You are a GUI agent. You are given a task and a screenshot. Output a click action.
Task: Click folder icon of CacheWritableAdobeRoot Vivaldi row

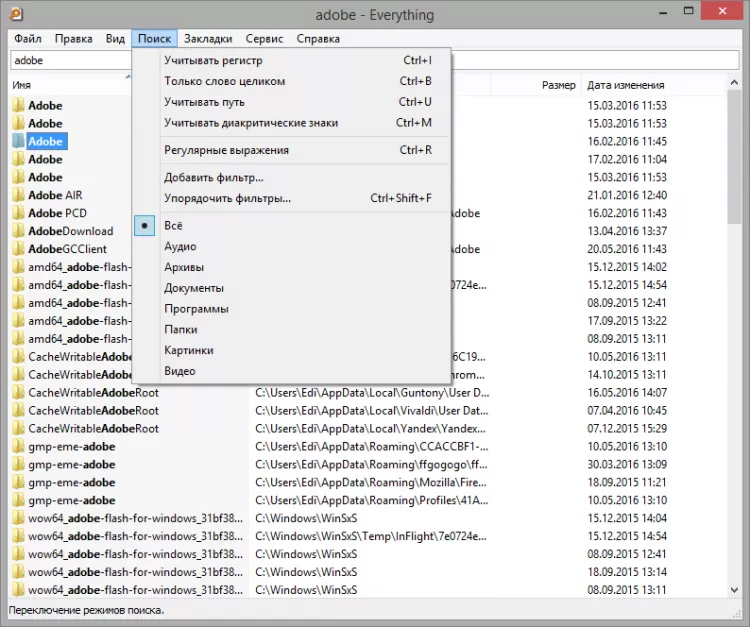(18, 410)
